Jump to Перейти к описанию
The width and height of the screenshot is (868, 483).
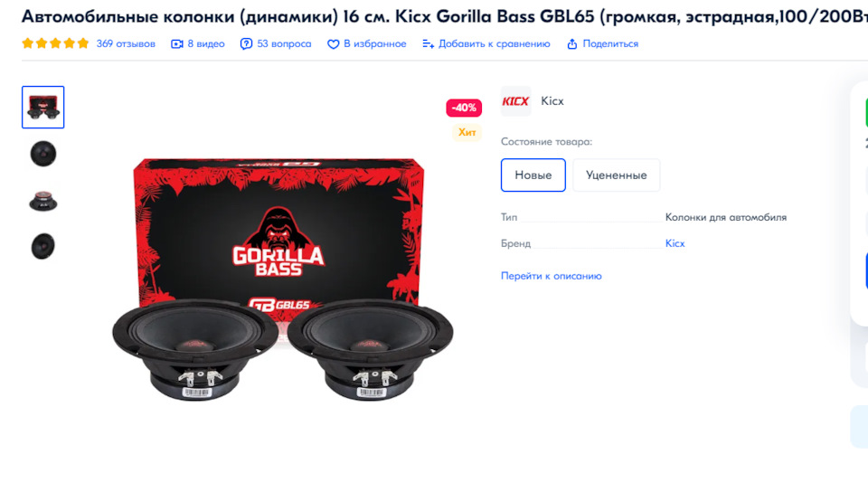551,276
